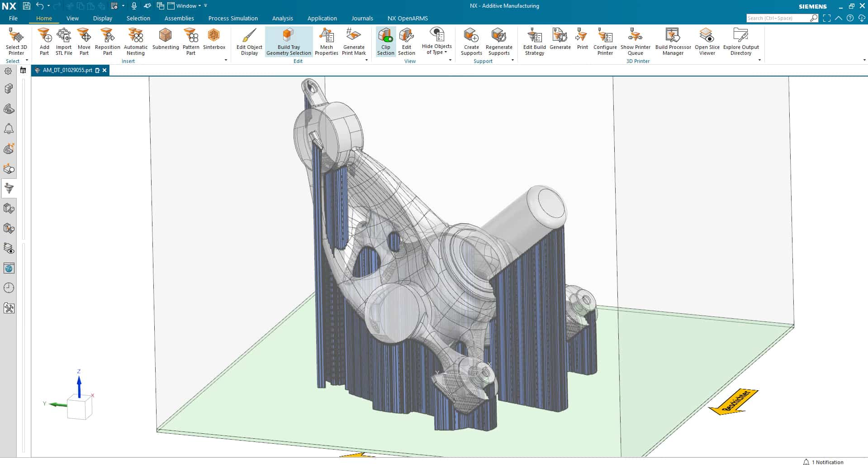
Task: Click the 1 Notification status entry
Action: pyautogui.click(x=823, y=462)
